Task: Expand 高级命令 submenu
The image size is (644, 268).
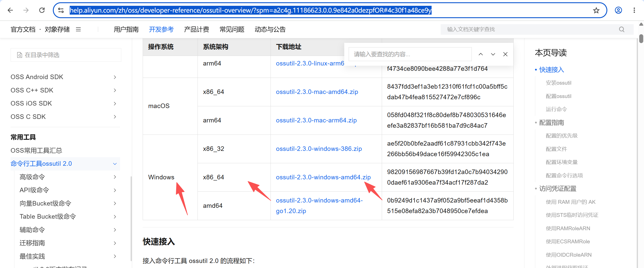Action: pos(115,177)
